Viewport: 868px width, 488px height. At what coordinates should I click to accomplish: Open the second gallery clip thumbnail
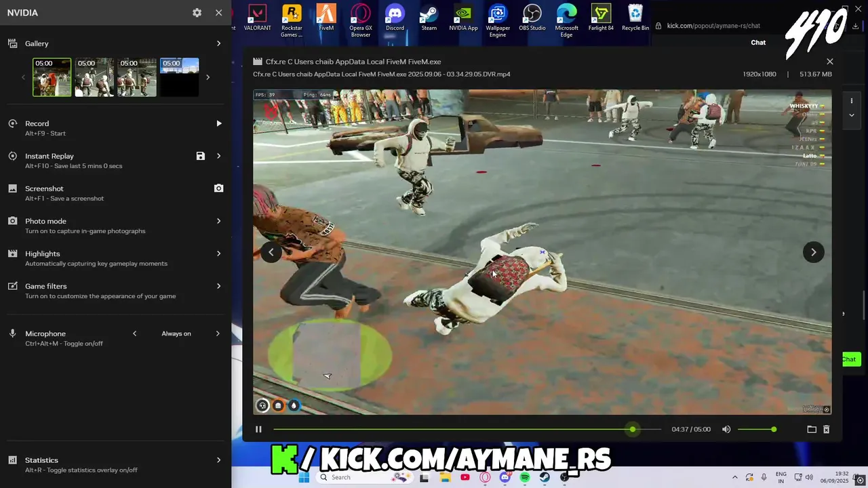point(94,77)
